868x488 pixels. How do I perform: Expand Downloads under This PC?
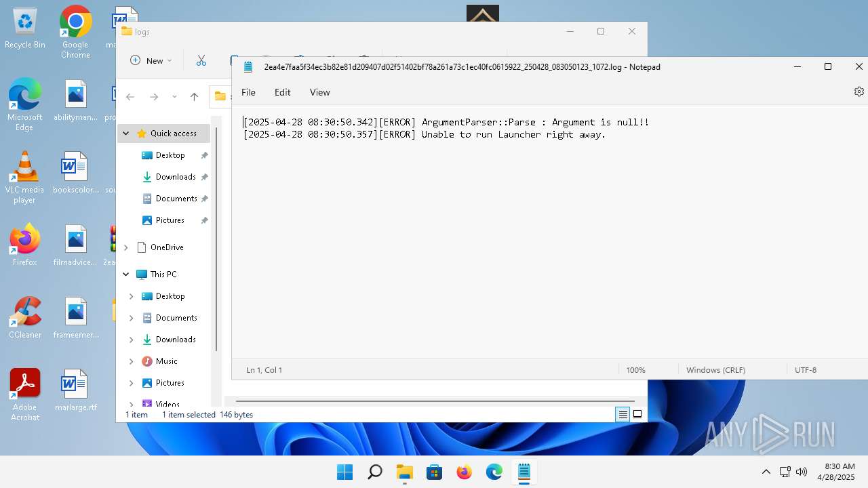click(x=131, y=340)
